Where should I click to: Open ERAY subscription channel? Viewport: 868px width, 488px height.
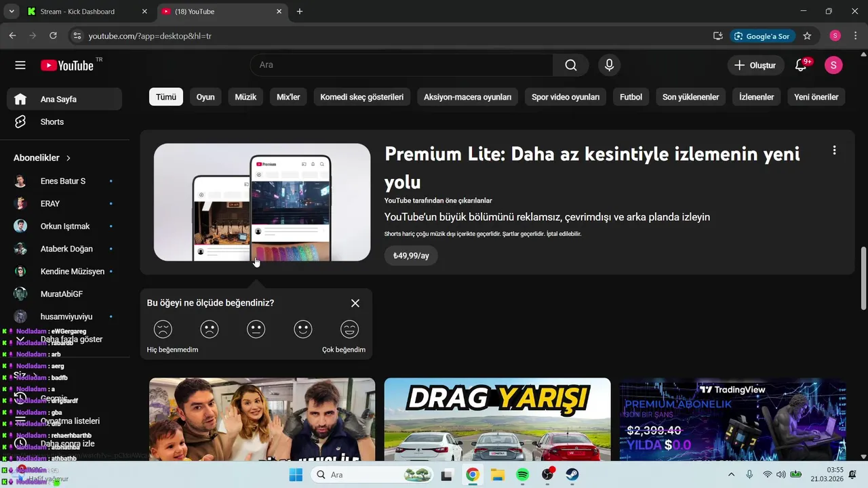click(64, 203)
